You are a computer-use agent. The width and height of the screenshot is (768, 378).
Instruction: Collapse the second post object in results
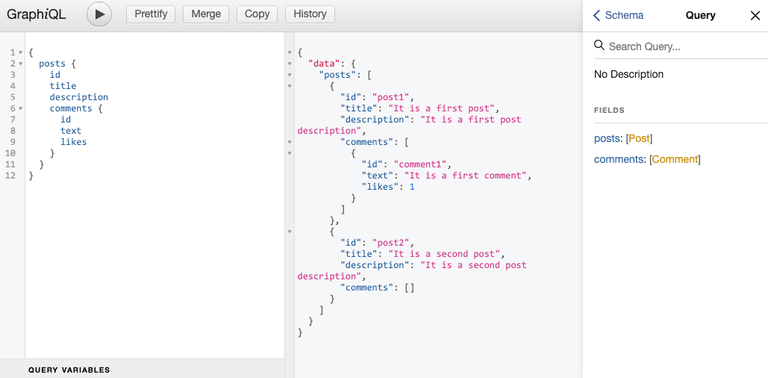pyautogui.click(x=289, y=232)
